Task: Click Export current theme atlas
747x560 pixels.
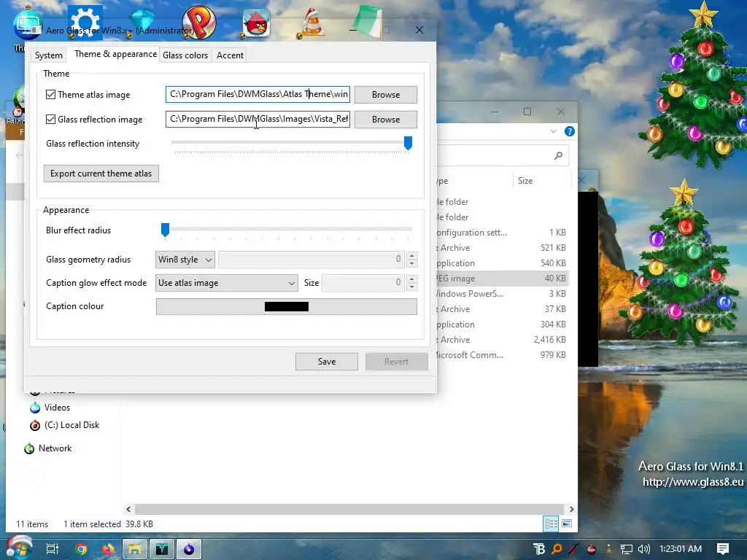Action: point(101,174)
